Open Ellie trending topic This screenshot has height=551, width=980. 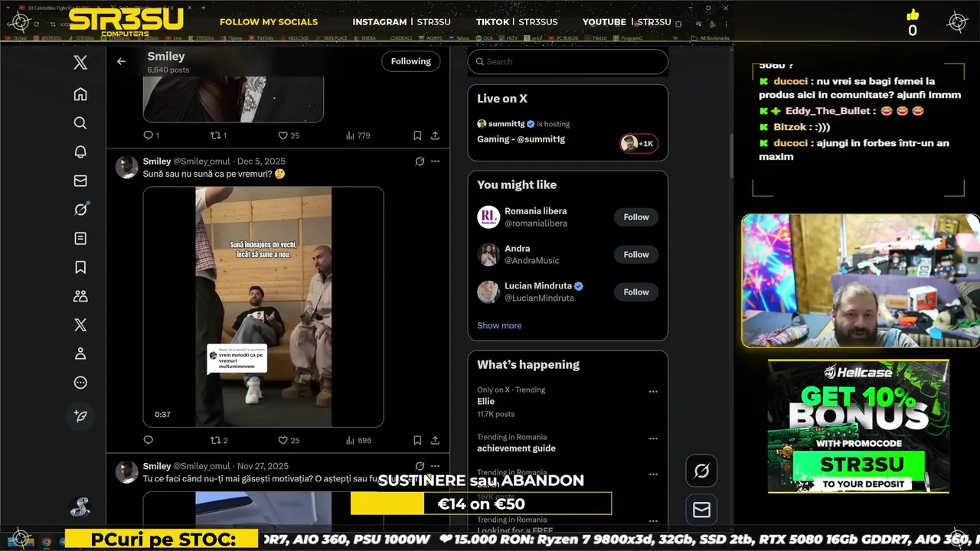click(485, 401)
